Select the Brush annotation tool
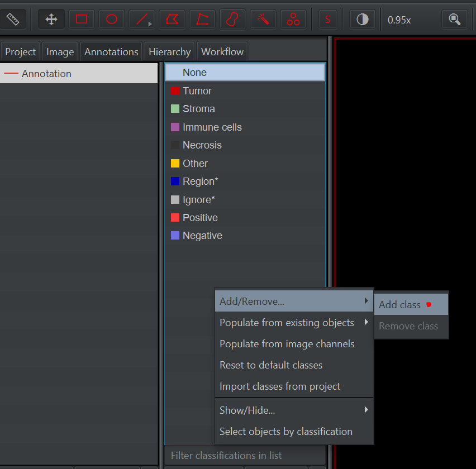This screenshot has height=469, width=476. pyautogui.click(x=232, y=19)
